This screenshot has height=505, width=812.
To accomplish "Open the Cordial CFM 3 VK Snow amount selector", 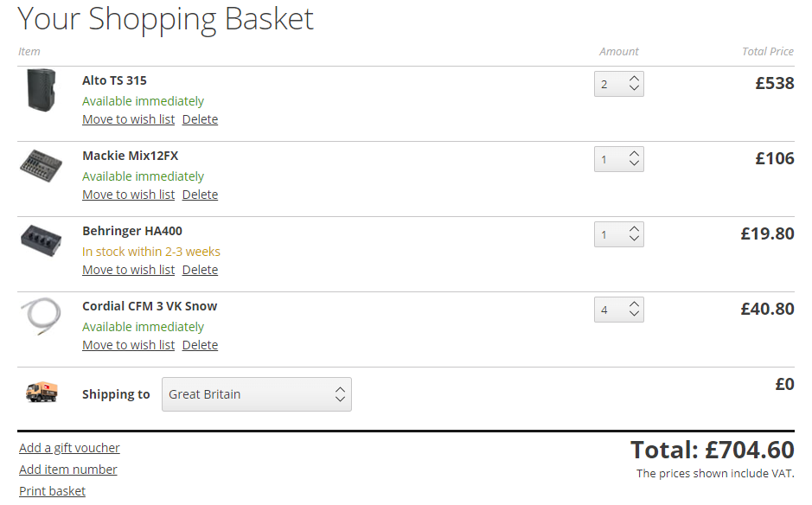I will 619,310.
